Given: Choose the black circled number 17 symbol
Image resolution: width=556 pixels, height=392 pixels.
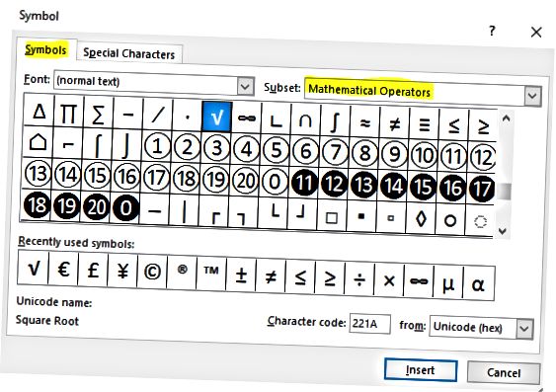Looking at the screenshot, I should pyautogui.click(x=482, y=189).
